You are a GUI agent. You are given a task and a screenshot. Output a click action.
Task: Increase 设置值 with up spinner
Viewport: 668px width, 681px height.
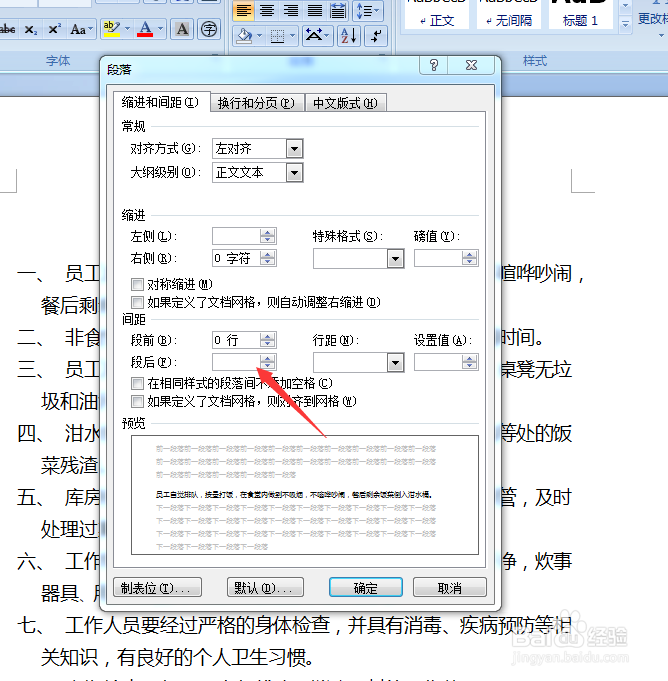(470, 358)
